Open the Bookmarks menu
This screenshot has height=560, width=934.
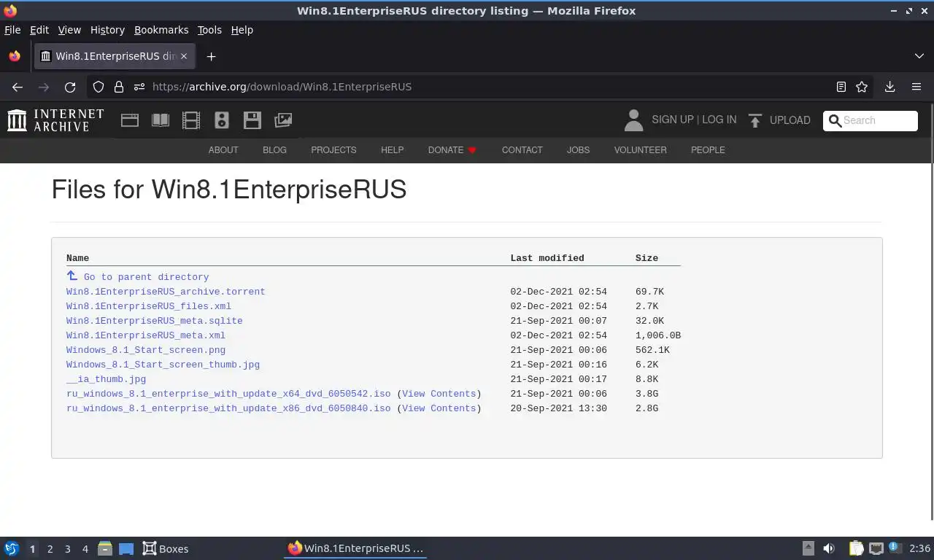pyautogui.click(x=161, y=30)
